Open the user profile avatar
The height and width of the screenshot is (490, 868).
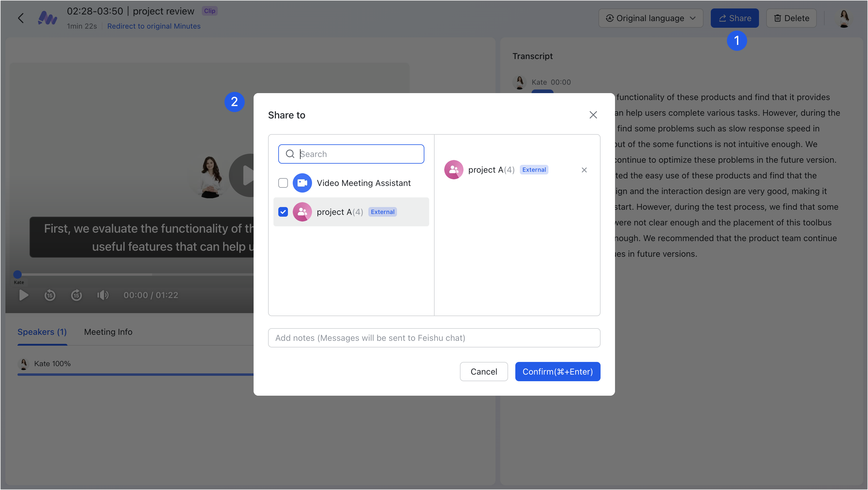(844, 18)
